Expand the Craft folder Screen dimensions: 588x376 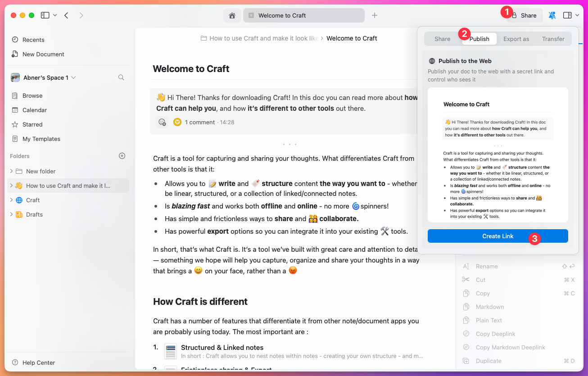(x=10, y=200)
